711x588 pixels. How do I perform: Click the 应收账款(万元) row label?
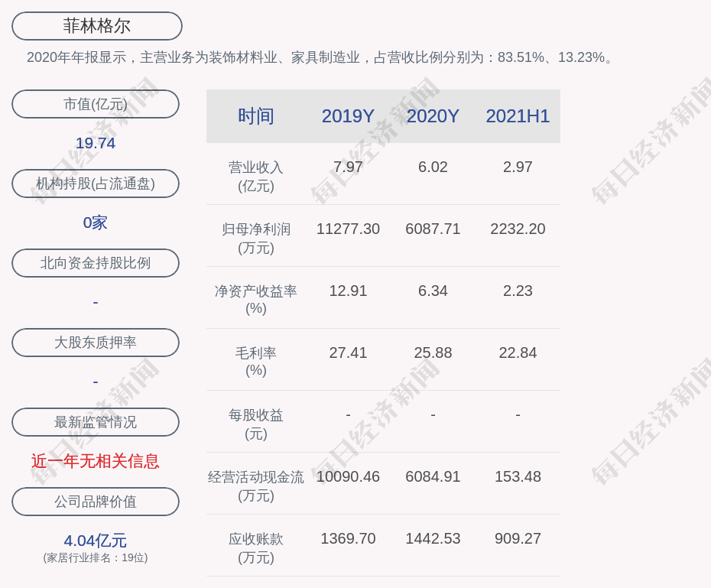coord(256,548)
